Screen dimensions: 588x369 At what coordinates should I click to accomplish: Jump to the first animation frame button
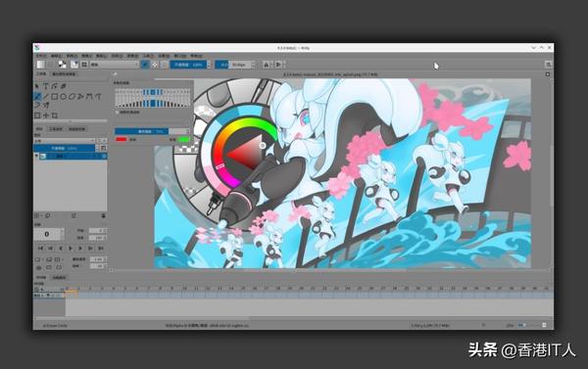point(41,248)
